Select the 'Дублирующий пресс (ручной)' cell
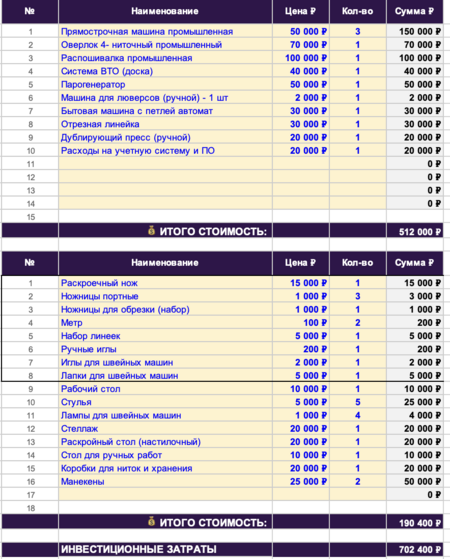450x559 pixels. click(x=165, y=137)
